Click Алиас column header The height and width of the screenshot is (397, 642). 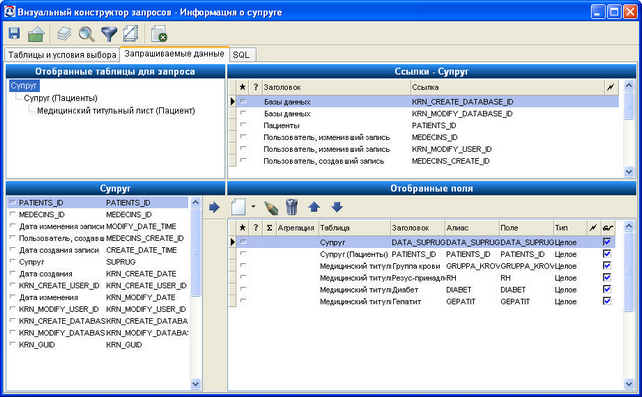coord(471,228)
